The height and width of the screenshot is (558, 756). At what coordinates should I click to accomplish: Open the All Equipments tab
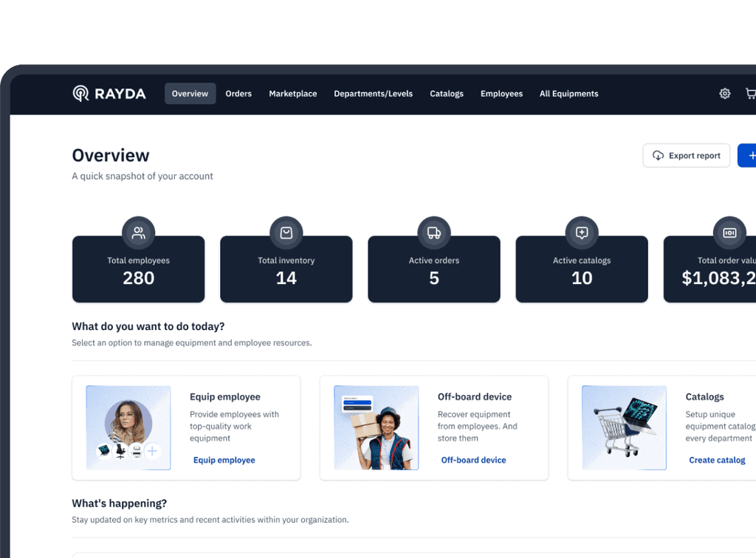point(568,94)
